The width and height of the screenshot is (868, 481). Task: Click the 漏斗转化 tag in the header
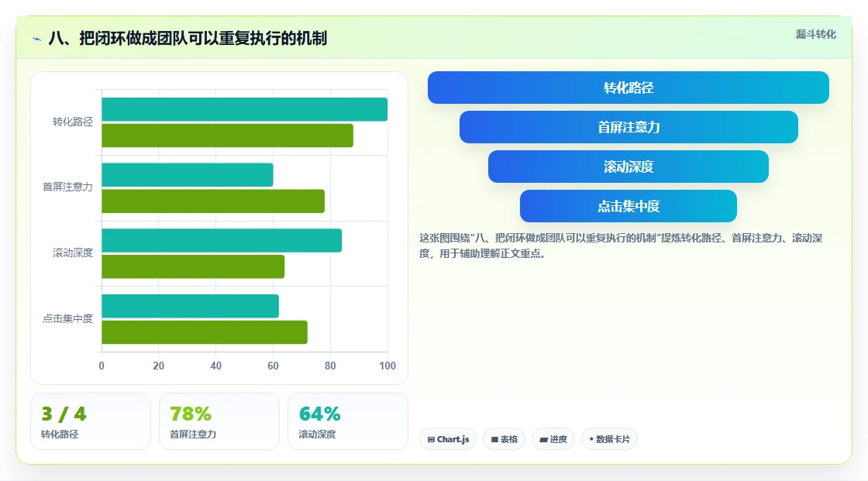[x=815, y=34]
